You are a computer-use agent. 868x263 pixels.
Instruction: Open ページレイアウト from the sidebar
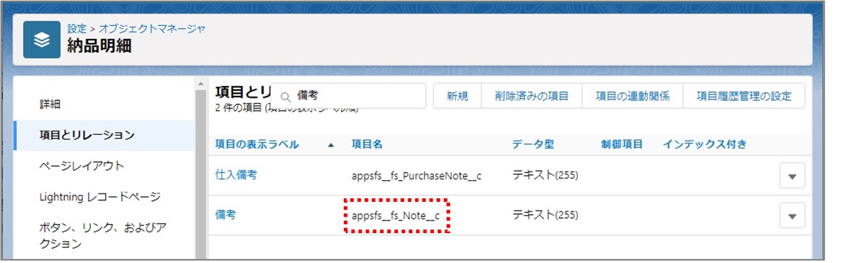[x=82, y=166]
